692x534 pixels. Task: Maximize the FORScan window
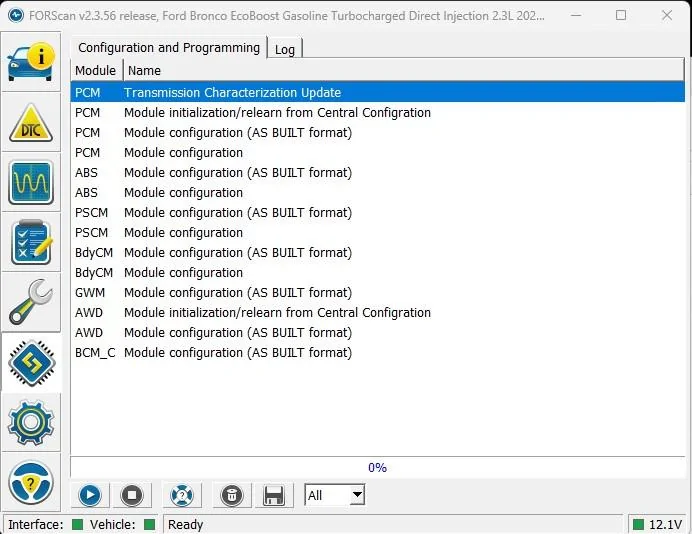[x=621, y=15]
